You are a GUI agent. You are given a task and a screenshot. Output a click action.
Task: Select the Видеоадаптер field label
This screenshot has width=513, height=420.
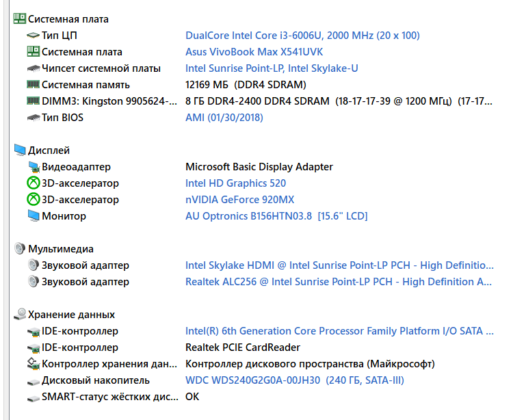coord(76,167)
